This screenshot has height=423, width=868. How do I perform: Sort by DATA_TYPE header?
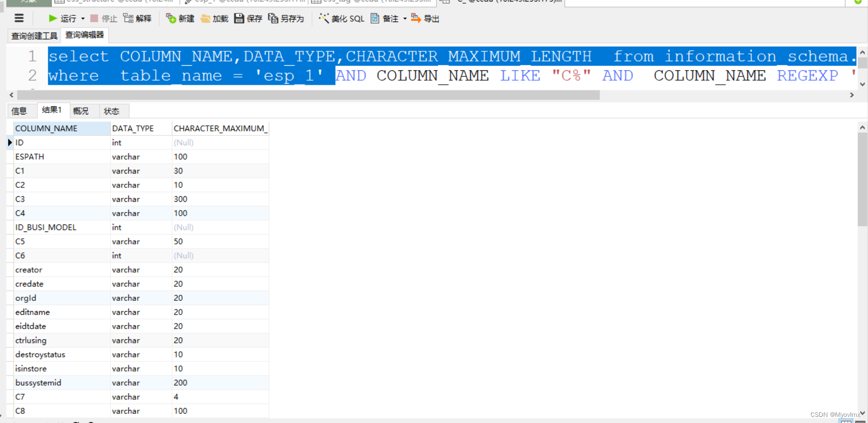141,128
